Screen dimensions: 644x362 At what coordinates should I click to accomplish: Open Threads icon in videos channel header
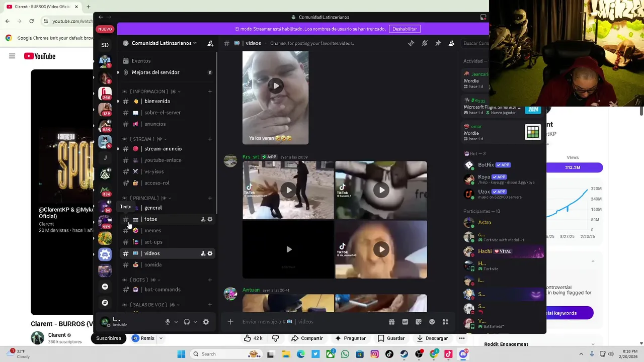coord(411,43)
